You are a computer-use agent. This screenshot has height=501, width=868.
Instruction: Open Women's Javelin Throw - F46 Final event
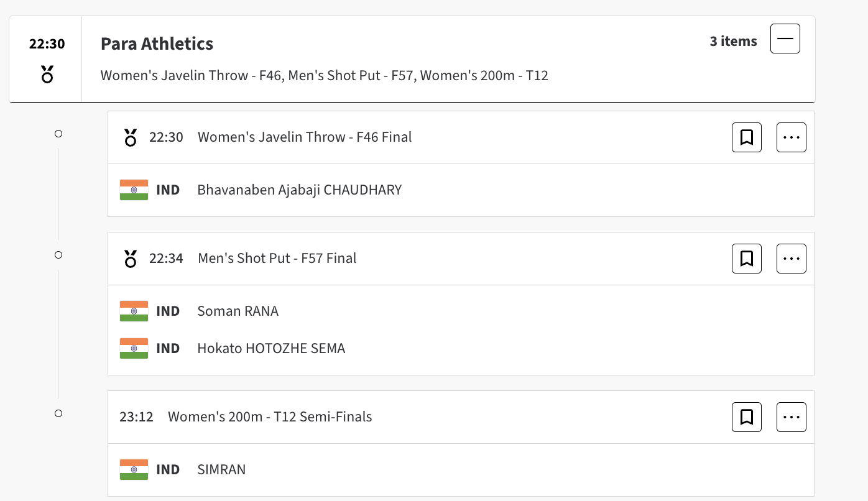(305, 137)
